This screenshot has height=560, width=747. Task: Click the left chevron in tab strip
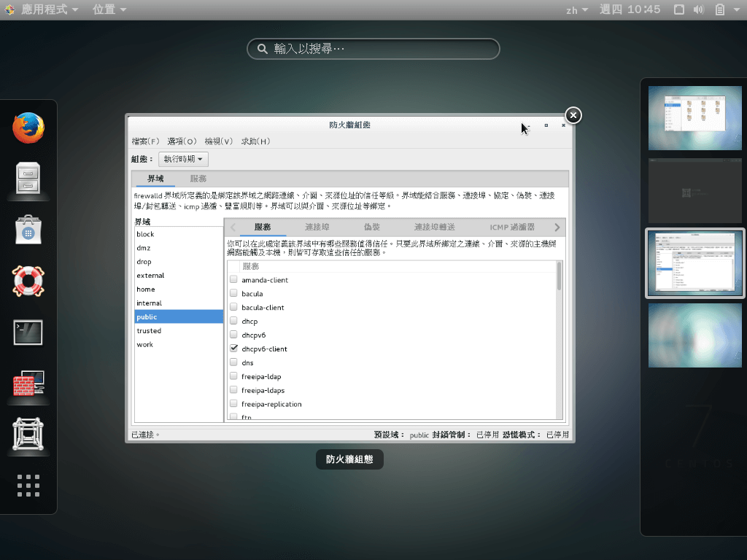pyautogui.click(x=232, y=227)
